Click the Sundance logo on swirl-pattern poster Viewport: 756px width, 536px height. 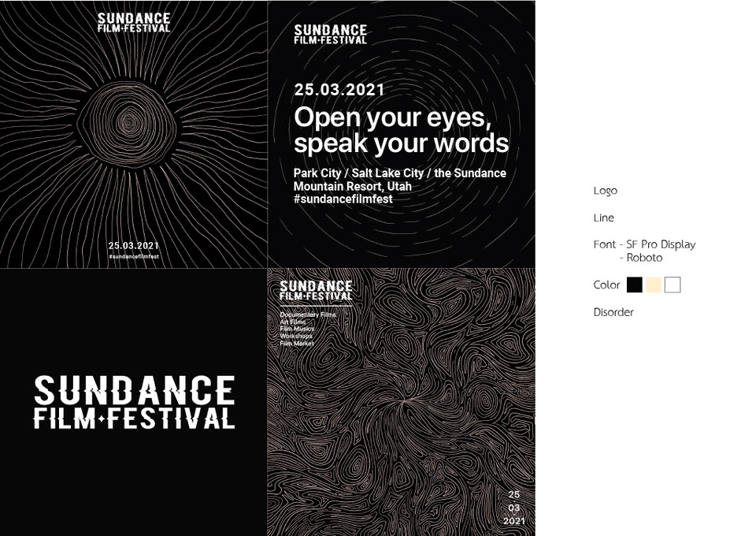pos(316,290)
